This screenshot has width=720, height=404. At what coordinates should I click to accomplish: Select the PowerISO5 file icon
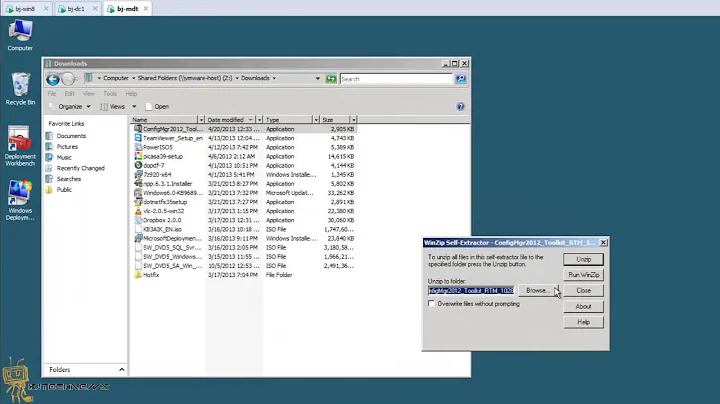(x=138, y=147)
